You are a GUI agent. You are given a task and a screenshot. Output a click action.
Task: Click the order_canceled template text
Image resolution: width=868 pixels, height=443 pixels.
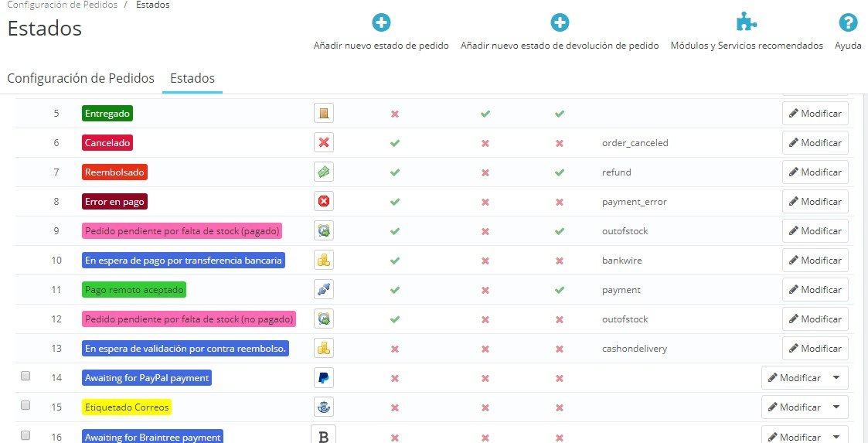pyautogui.click(x=635, y=143)
